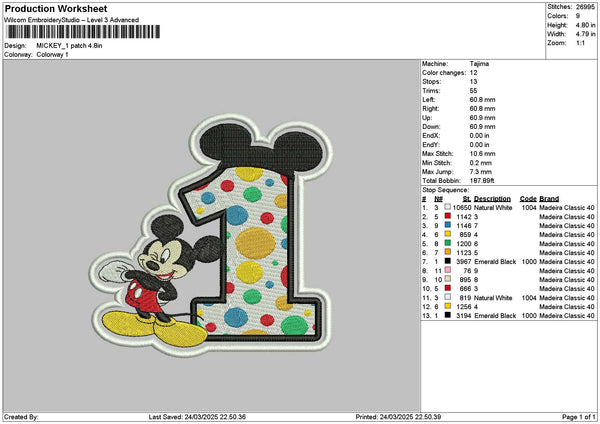The height and width of the screenshot is (424, 600).
Task: Select Natural White description in stop 1
Action: point(493,207)
